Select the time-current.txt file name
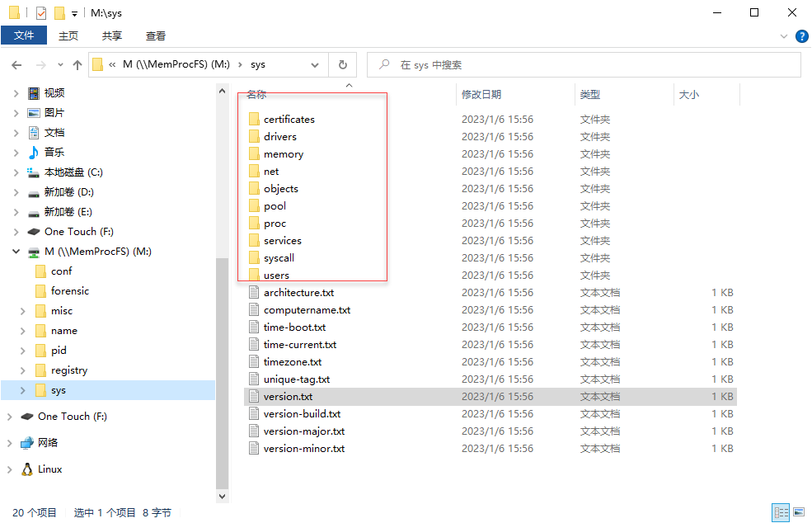 coord(300,345)
